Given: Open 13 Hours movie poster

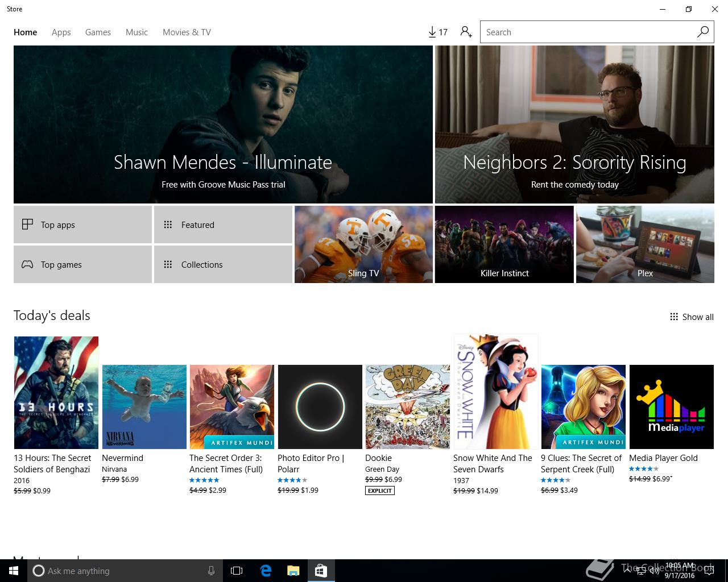Looking at the screenshot, I should point(56,393).
